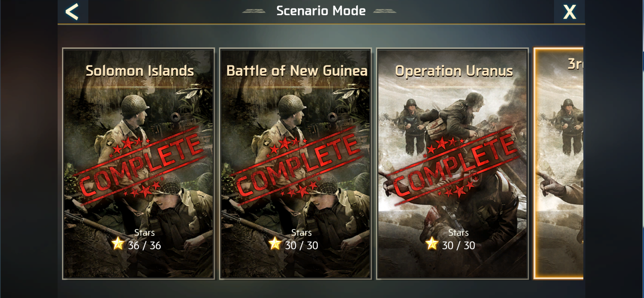The width and height of the screenshot is (644, 298).
Task: Click the 30 / 30 stars count on Operation Uranus
Action: click(459, 246)
